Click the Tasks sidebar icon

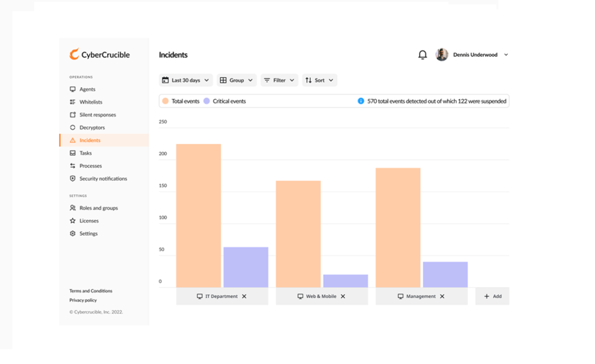[x=73, y=153]
